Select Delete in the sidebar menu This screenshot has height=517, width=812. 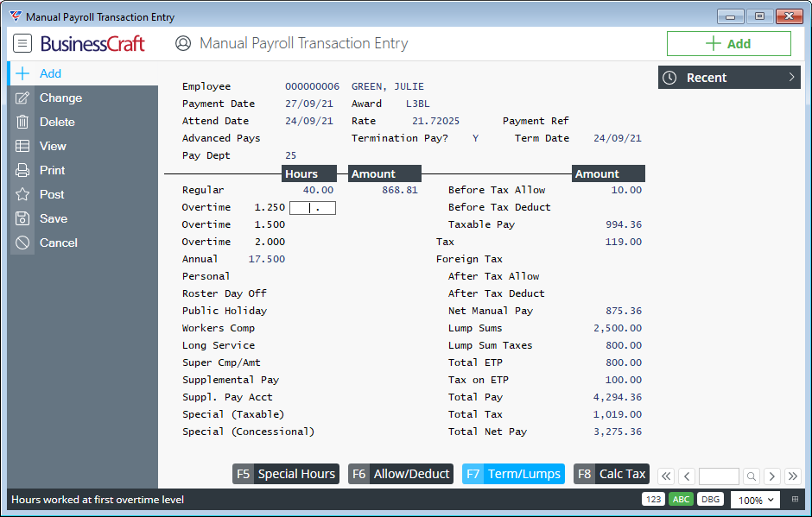(83, 123)
